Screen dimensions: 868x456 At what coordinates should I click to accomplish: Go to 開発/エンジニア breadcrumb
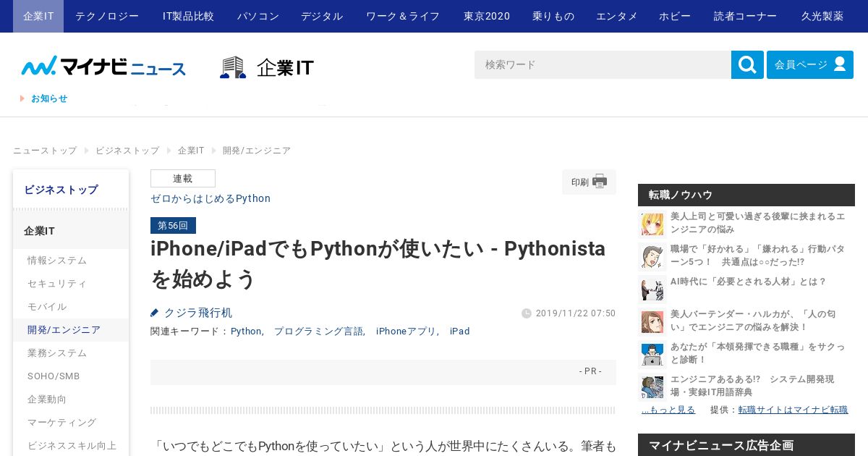[257, 151]
